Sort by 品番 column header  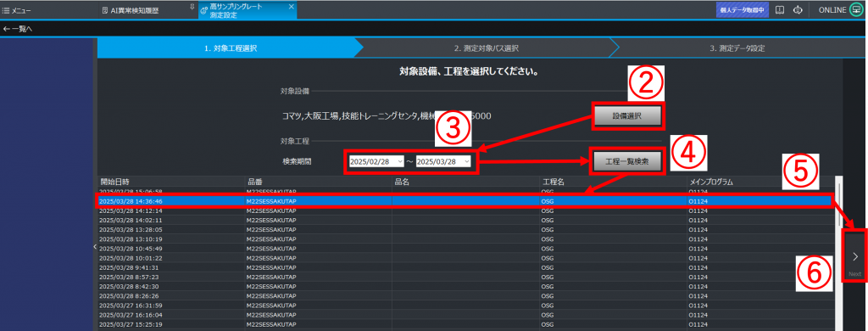point(319,182)
